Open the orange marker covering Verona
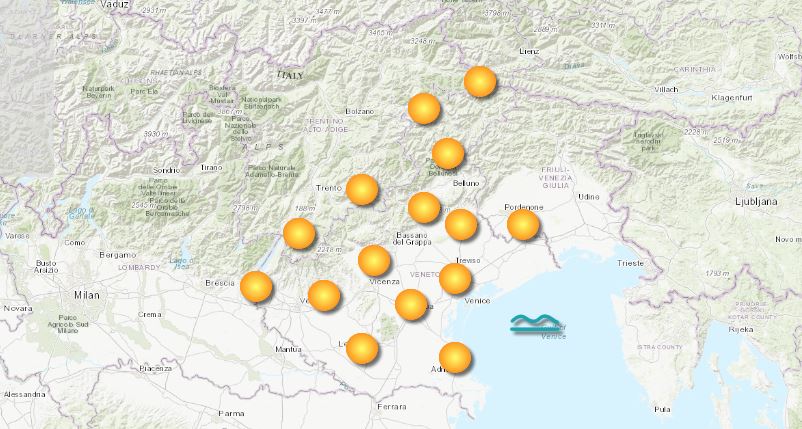This screenshot has width=802, height=429. (324, 296)
